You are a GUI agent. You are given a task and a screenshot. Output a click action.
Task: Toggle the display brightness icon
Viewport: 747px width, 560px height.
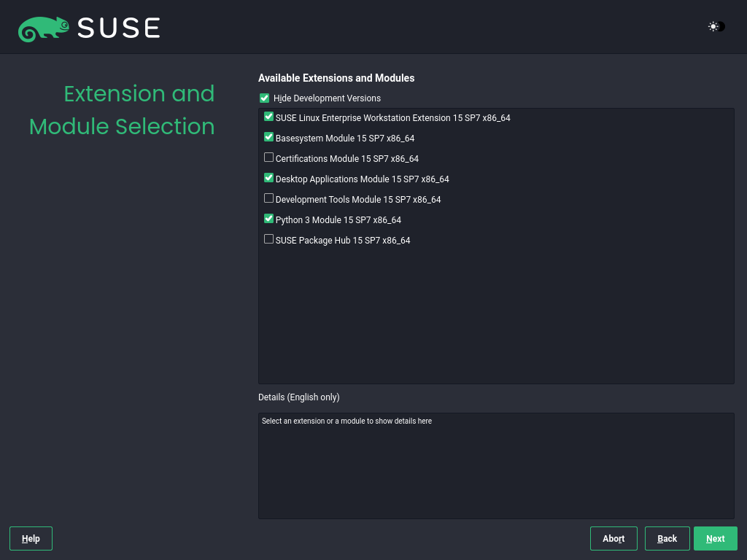coord(713,27)
